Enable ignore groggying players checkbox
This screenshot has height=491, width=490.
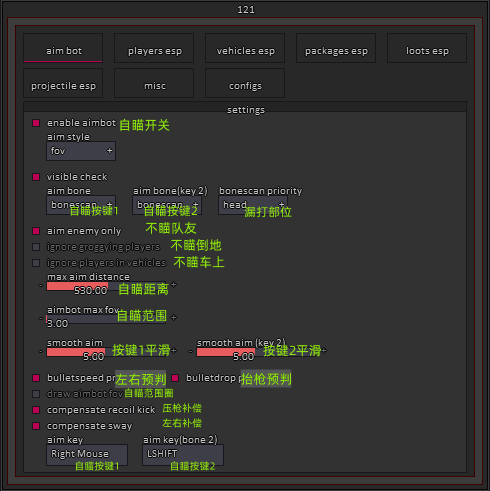[x=36, y=247]
